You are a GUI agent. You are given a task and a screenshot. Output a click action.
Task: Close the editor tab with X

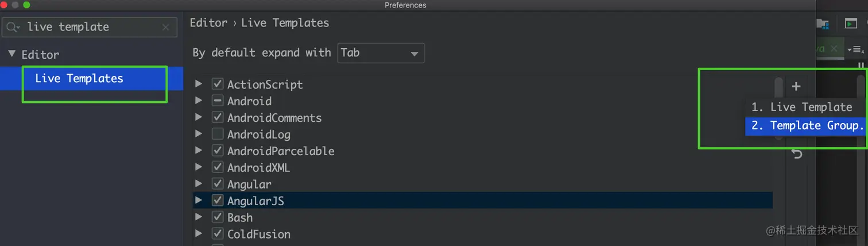pyautogui.click(x=834, y=48)
